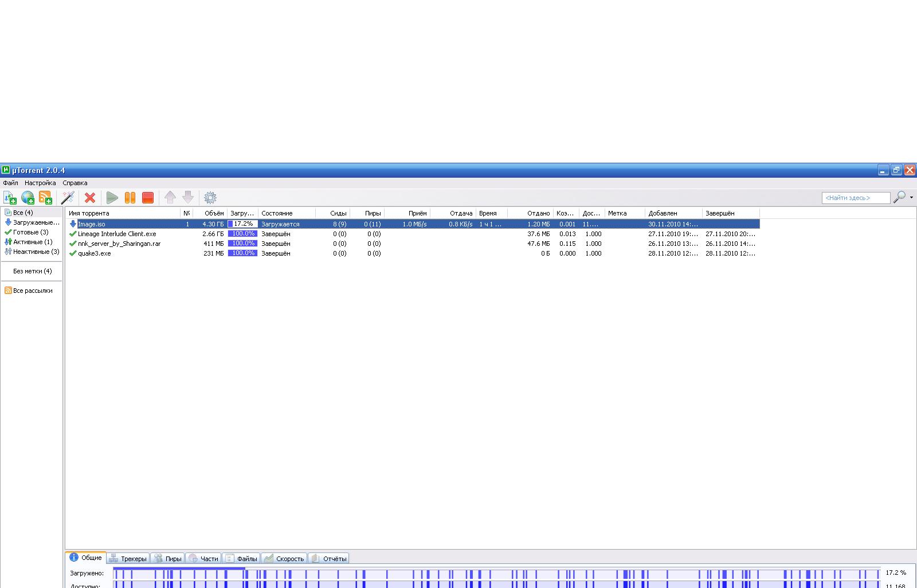Click the download arrow icon beside Image.iso
This screenshot has width=917, height=588.
(73, 224)
